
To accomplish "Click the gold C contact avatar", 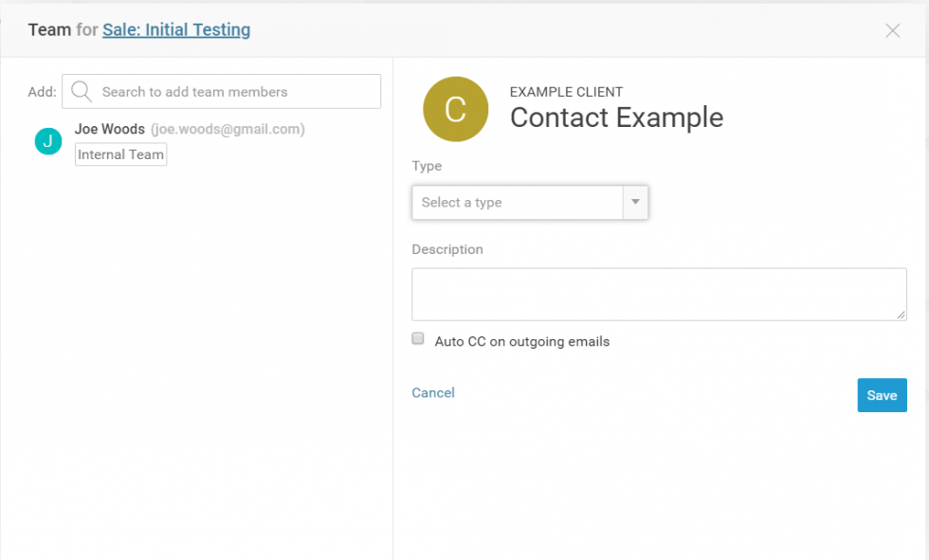I will [x=455, y=110].
